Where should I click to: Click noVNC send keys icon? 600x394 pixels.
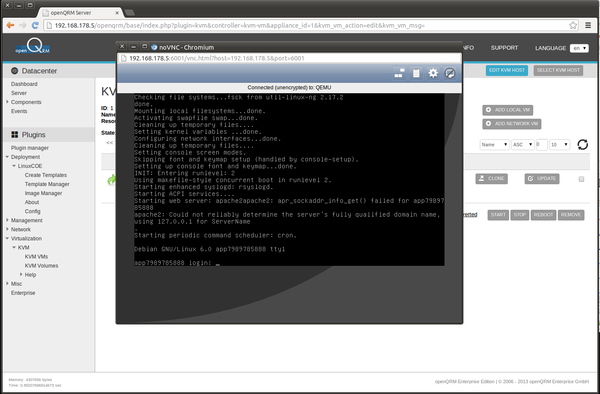[399, 73]
